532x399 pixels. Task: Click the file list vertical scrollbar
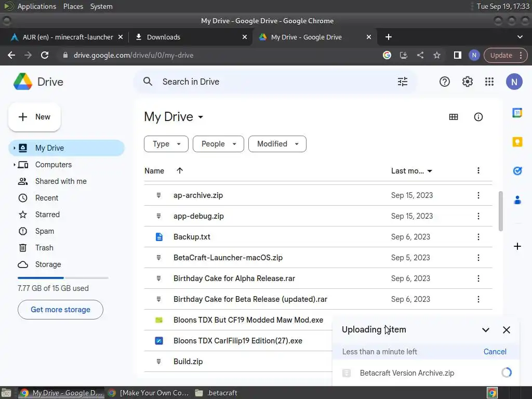[x=500, y=211]
